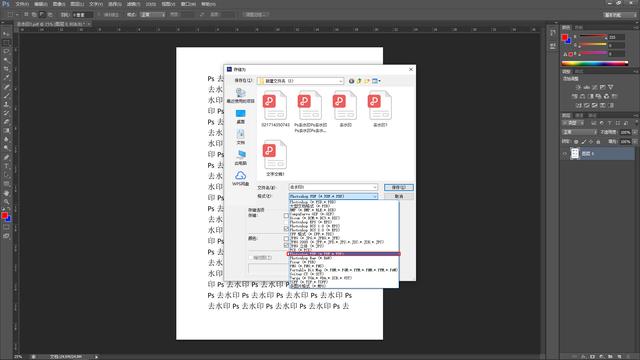This screenshot has width=640, height=360.
Task: Select the Horizontal Type tool
Action: [6, 166]
